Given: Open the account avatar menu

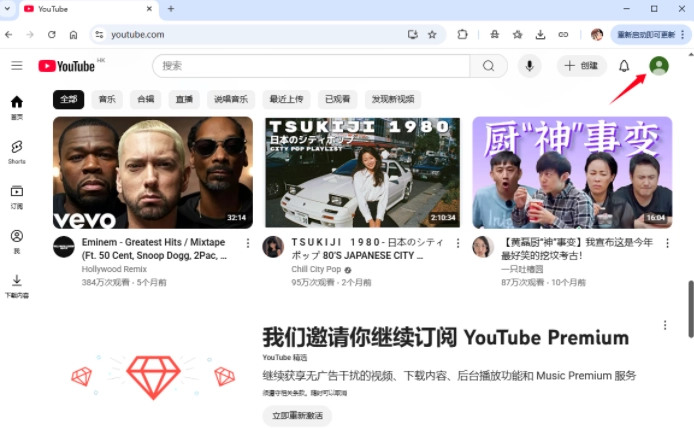Looking at the screenshot, I should 659,66.
